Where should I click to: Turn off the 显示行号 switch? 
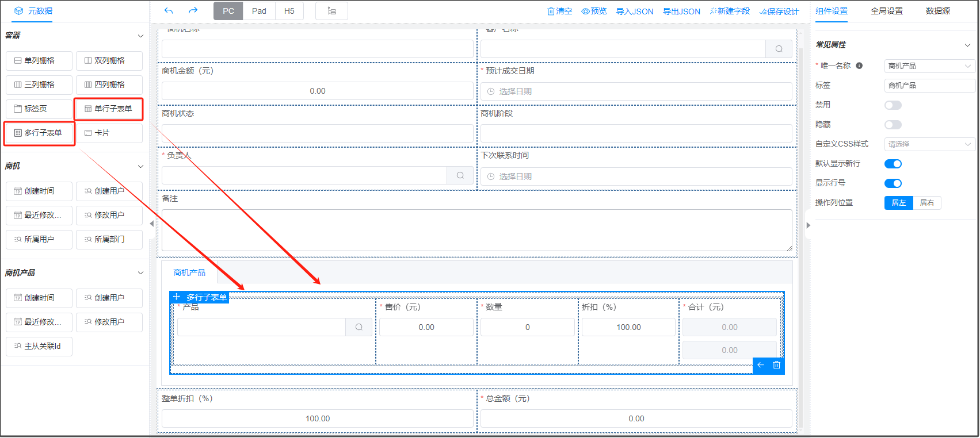pos(893,183)
